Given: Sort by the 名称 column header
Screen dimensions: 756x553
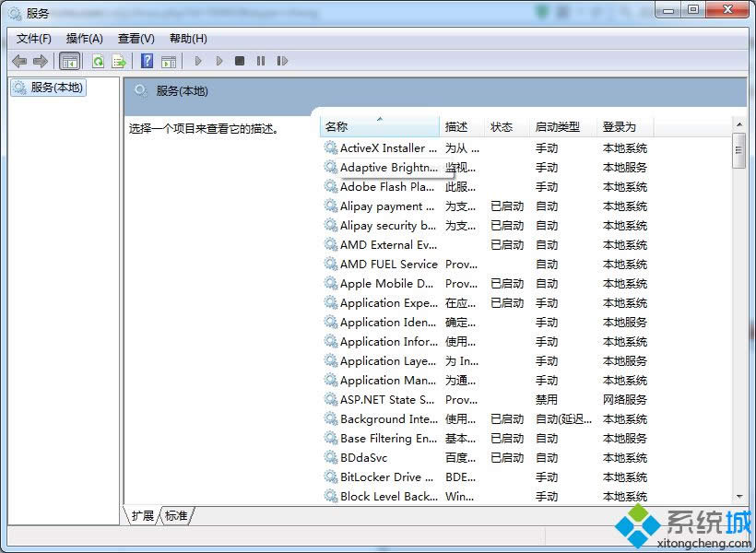Looking at the screenshot, I should pos(380,127).
